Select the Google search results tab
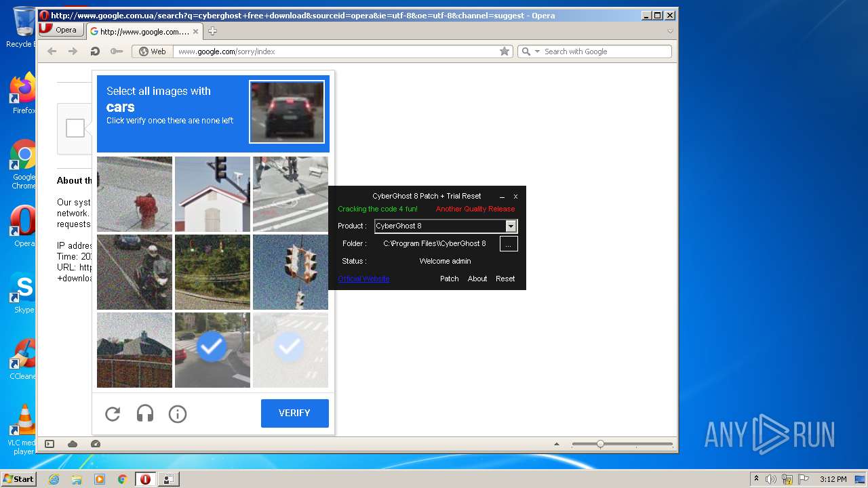This screenshot has width=868, height=488. tap(144, 31)
